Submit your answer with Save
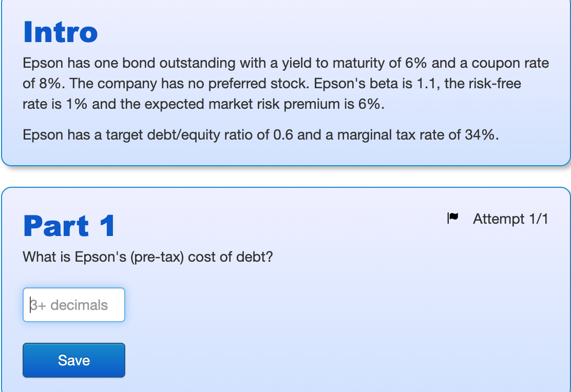The height and width of the screenshot is (392, 571). coord(73,360)
